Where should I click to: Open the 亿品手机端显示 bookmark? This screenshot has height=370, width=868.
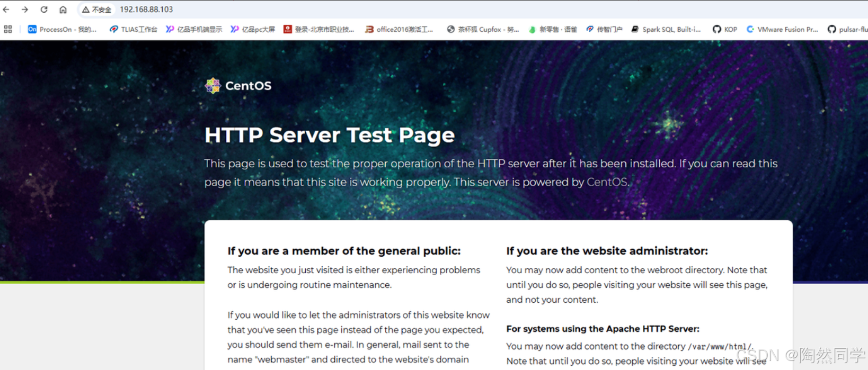194,29
